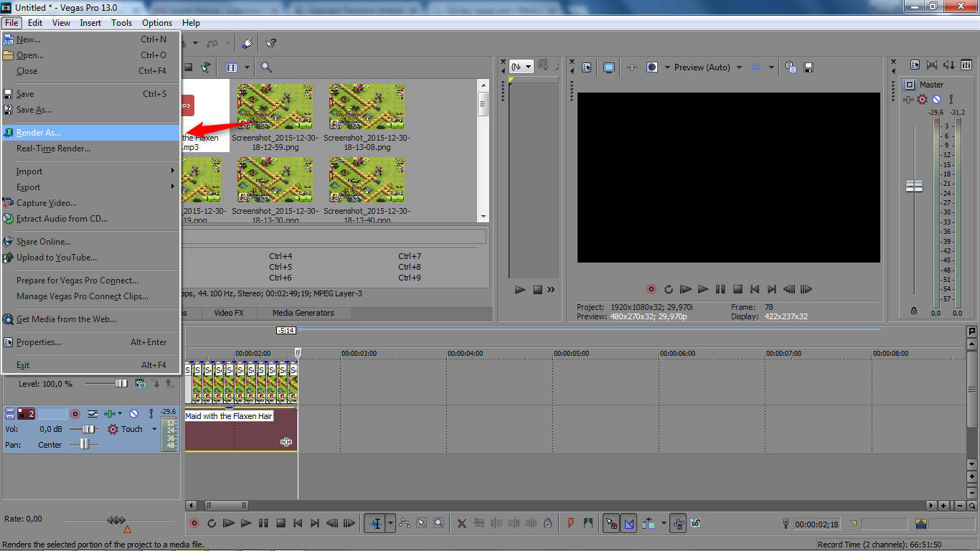Toggle Auto Ripple in the timeline toolbar
Image resolution: width=980 pixels, height=551 pixels.
[x=649, y=524]
